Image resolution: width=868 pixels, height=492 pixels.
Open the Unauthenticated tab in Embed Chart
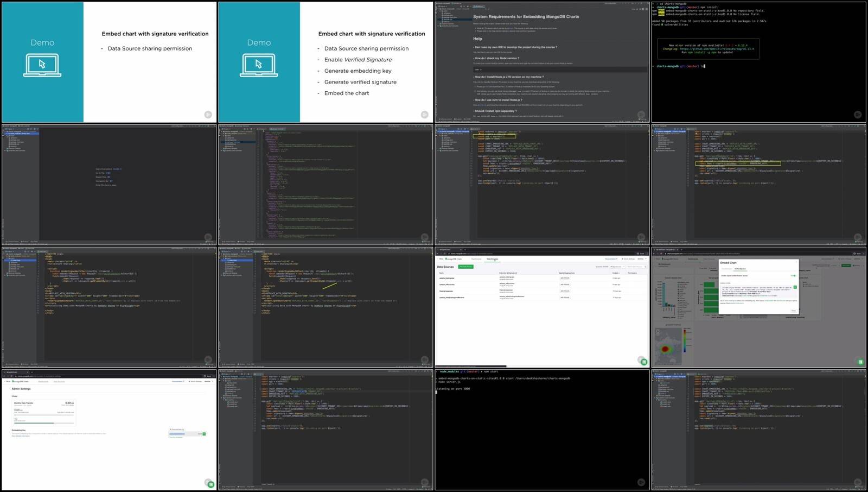click(727, 269)
